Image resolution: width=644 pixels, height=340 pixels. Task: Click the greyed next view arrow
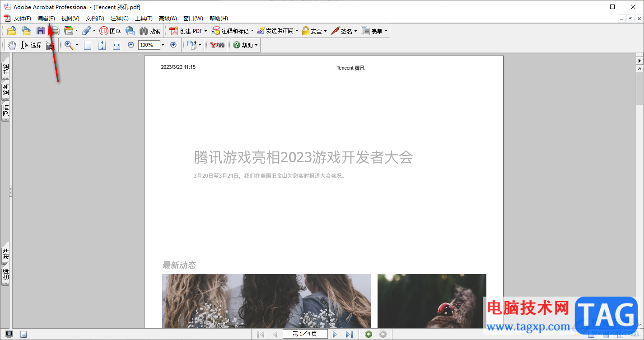[x=383, y=334]
